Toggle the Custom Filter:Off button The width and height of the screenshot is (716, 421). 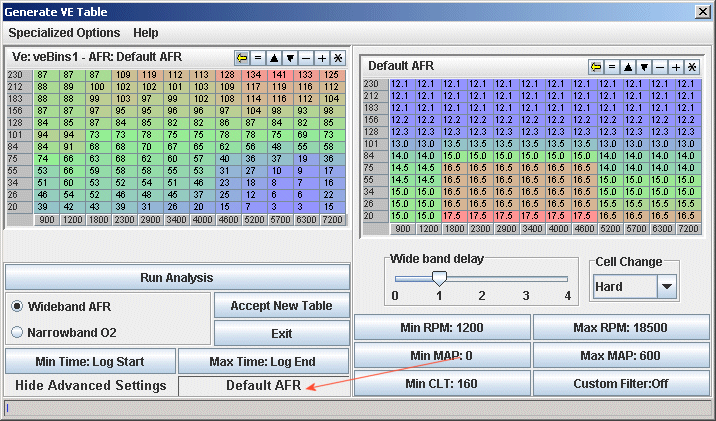(x=620, y=384)
